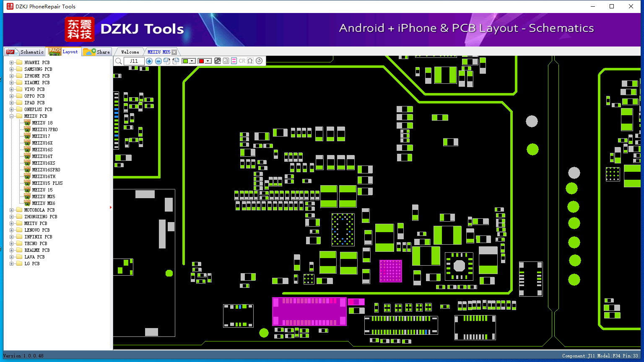Click the 'Component:J11 Model:F34 Pin:33' status text
The height and width of the screenshot is (362, 644).
click(x=600, y=356)
